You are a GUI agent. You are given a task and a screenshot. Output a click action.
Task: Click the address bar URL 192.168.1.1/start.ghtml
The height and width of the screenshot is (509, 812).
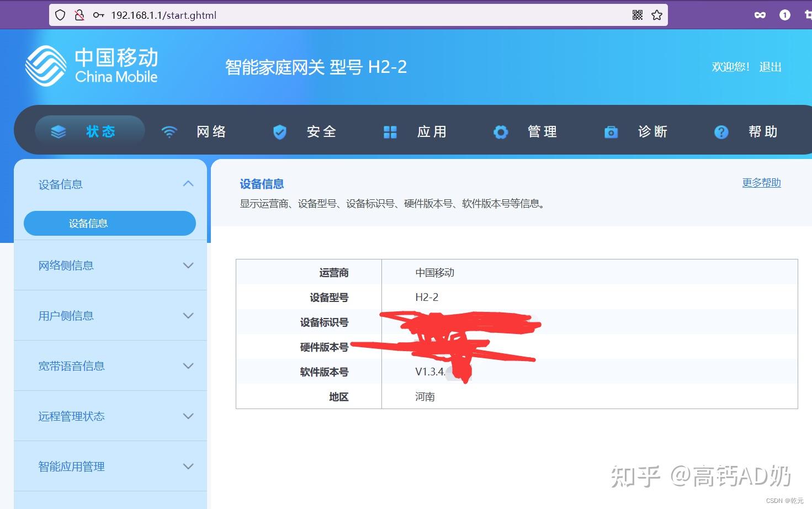pos(163,15)
